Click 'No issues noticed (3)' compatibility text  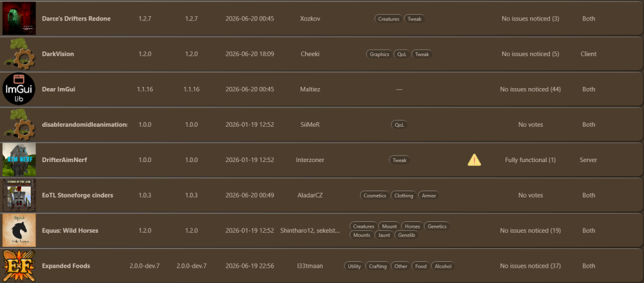tap(530, 19)
